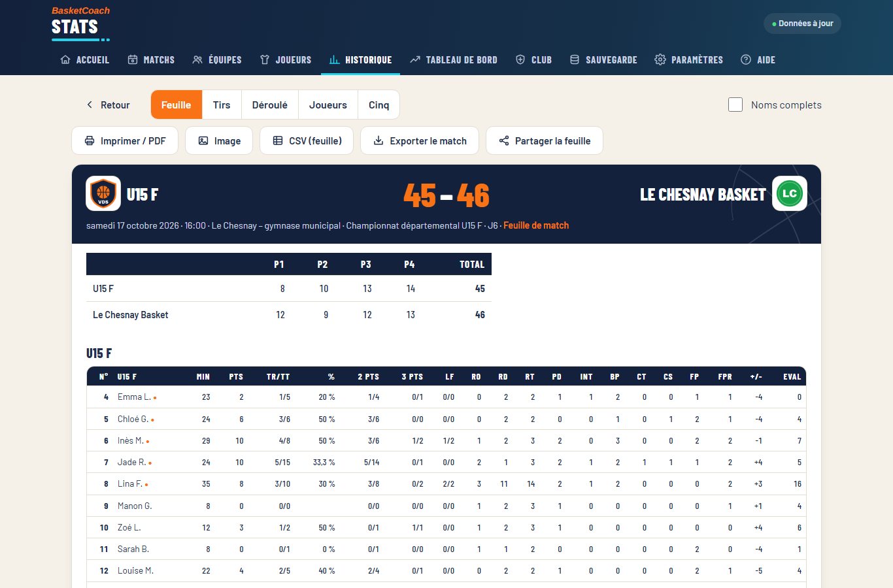Go to Tableau de bord
This screenshot has height=588, width=893.
[454, 59]
